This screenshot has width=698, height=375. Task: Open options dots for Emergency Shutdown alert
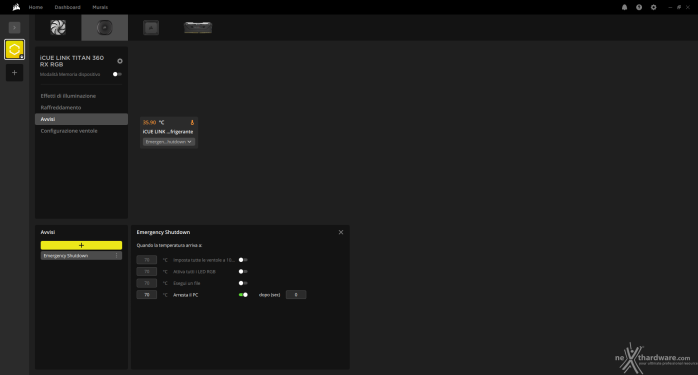(x=117, y=256)
